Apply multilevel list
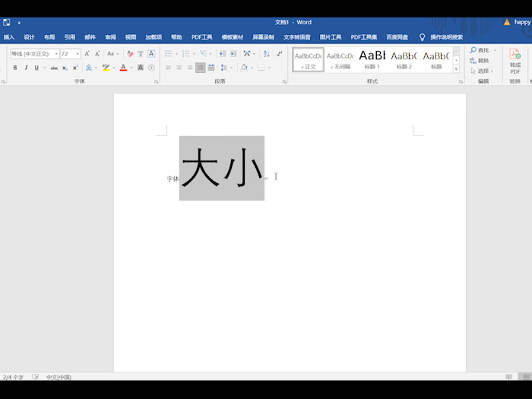 [203, 54]
